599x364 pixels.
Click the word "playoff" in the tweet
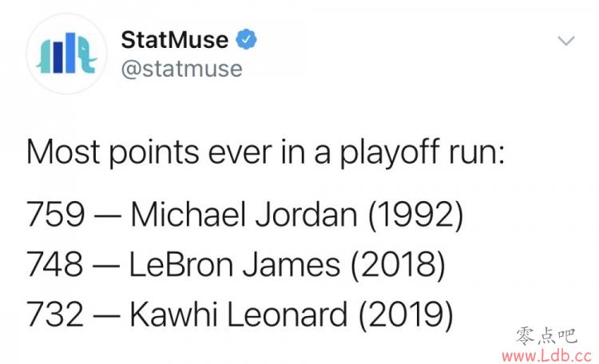(389, 152)
